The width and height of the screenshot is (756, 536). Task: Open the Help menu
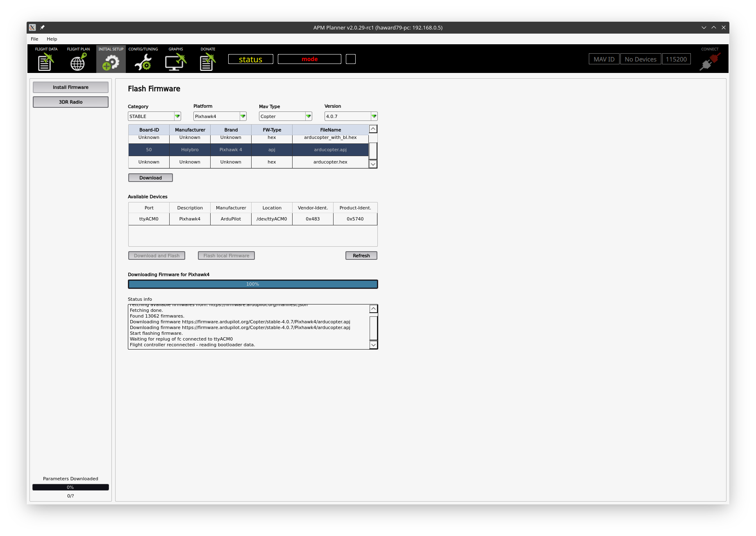tap(52, 39)
